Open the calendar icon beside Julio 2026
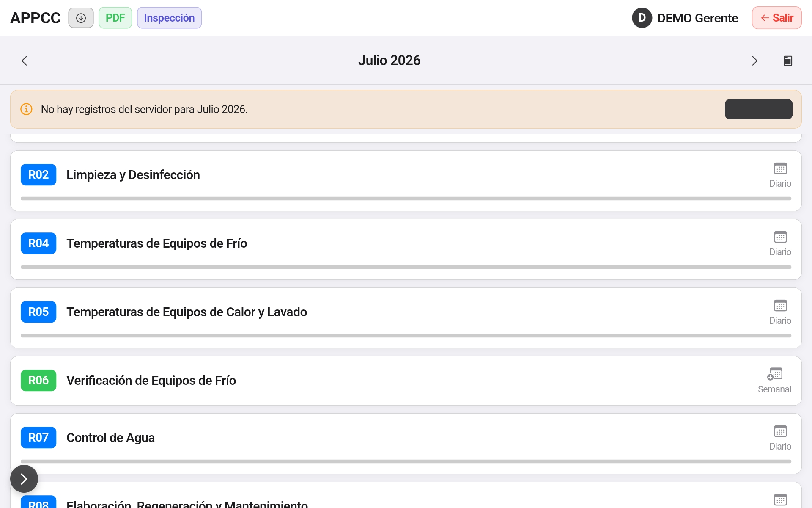The image size is (812, 508). tap(787, 61)
